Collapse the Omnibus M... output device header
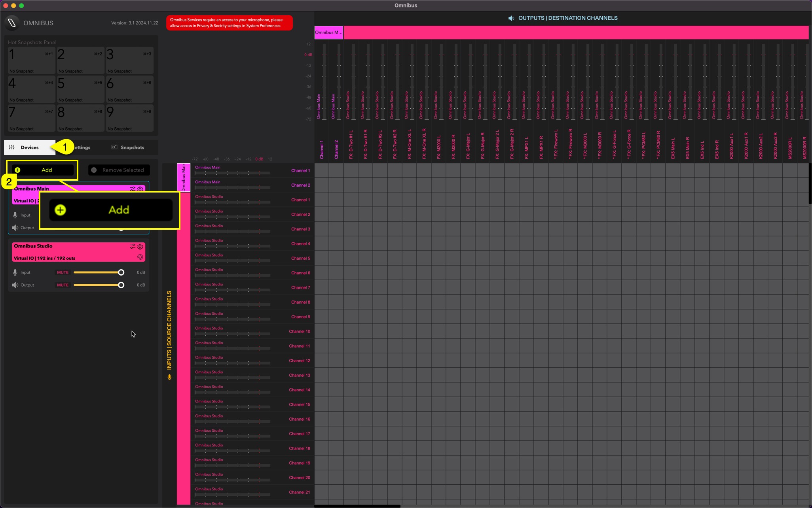 click(x=328, y=32)
